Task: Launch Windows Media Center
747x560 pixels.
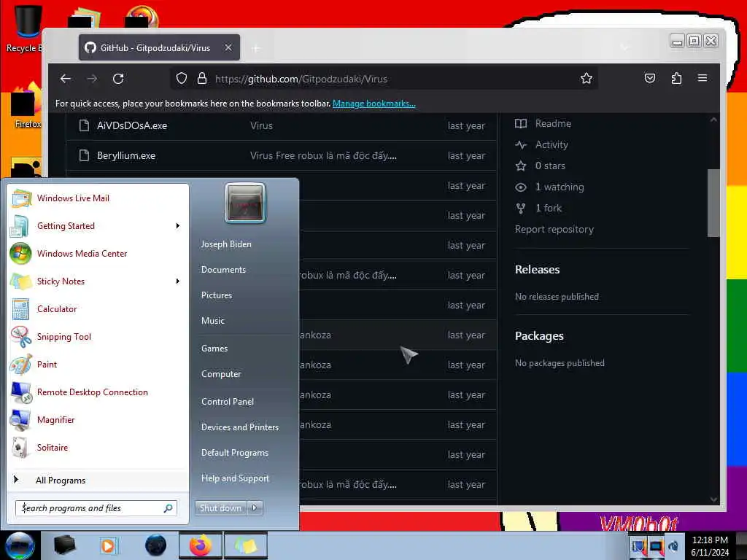Action: [98, 253]
